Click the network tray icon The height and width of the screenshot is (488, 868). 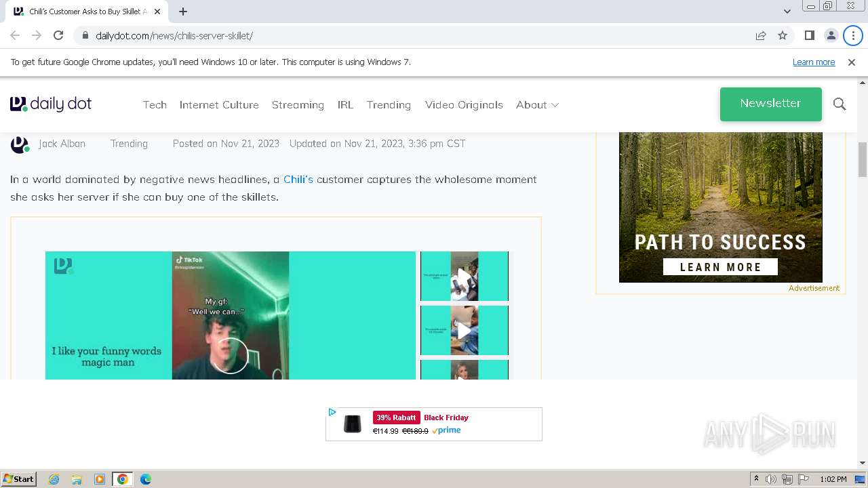(787, 479)
